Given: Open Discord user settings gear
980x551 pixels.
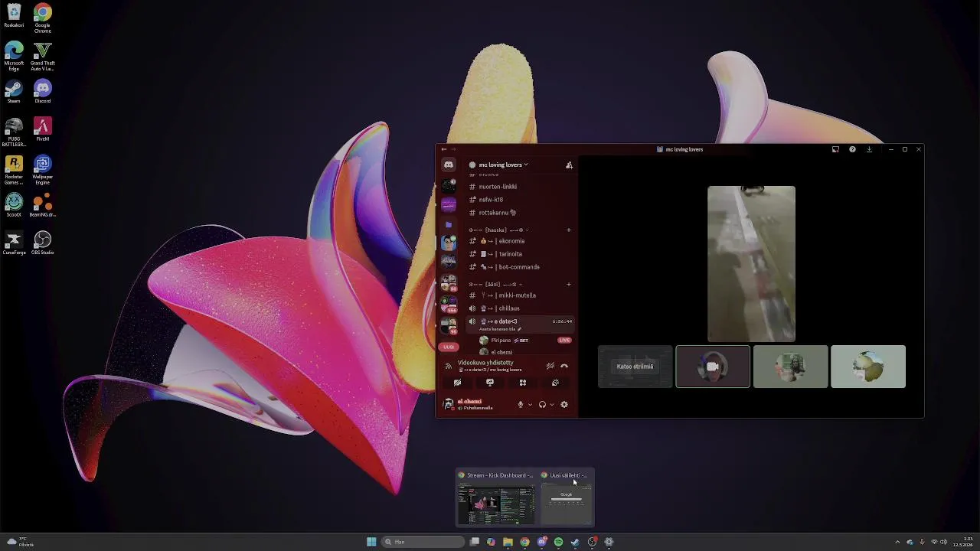Looking at the screenshot, I should click(x=564, y=405).
